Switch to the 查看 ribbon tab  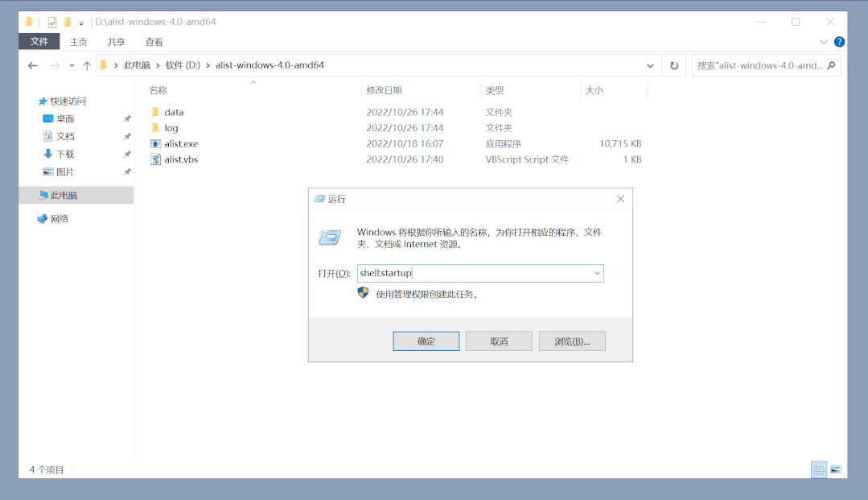click(154, 42)
